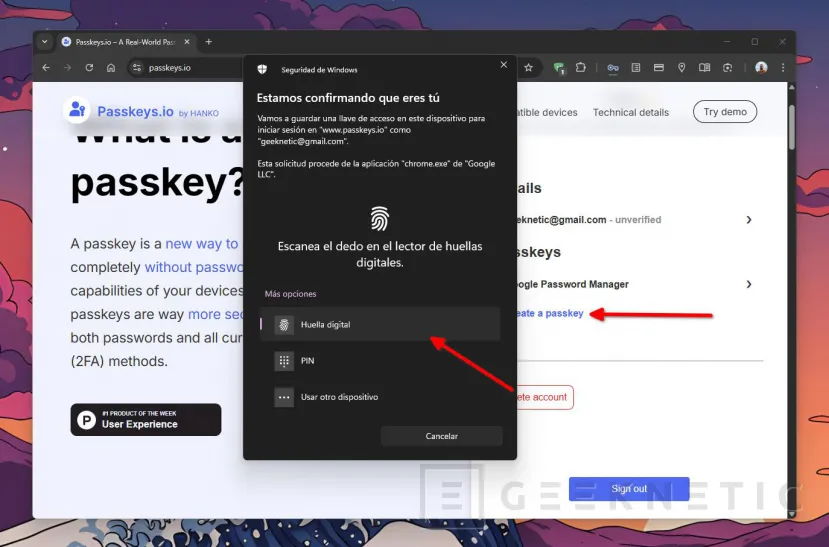
Task: Click the payment methods card icon
Action: (x=658, y=68)
